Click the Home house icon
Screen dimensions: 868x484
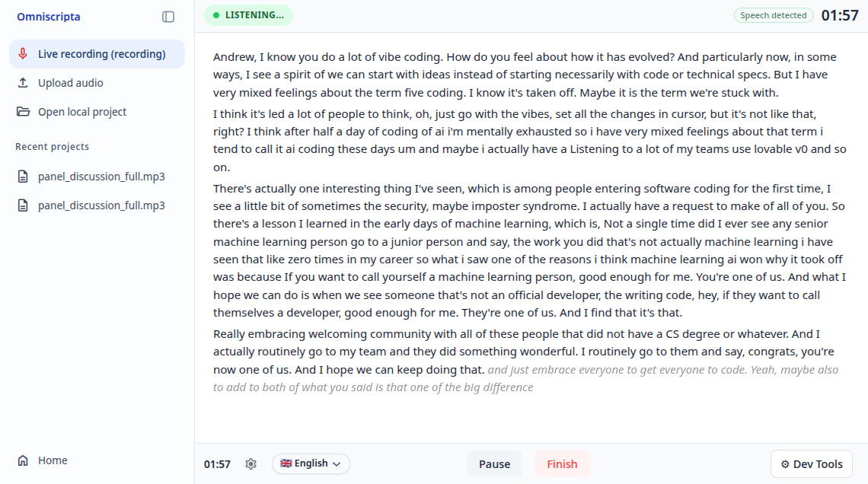(x=23, y=460)
